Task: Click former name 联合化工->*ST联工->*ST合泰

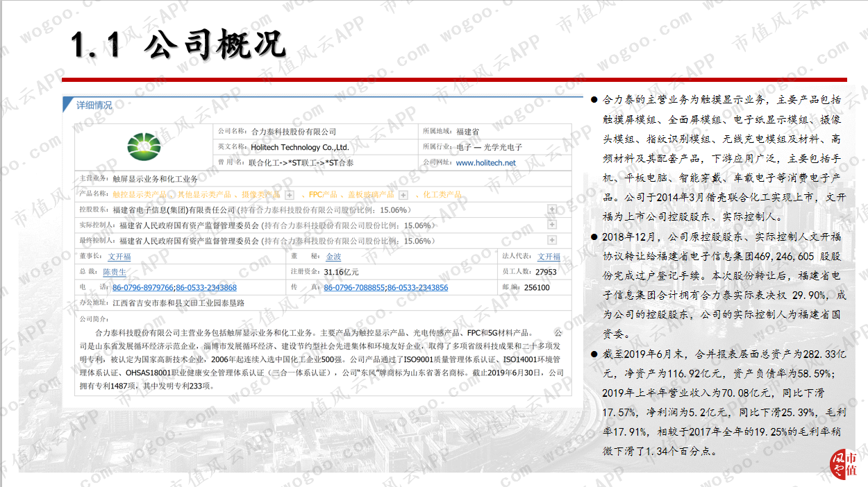Action: pyautogui.click(x=301, y=163)
